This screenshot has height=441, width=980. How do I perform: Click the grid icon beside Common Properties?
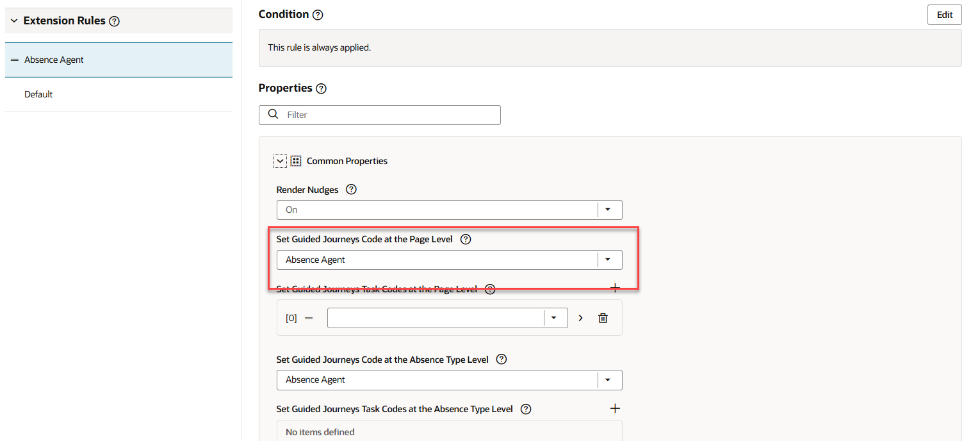(296, 161)
